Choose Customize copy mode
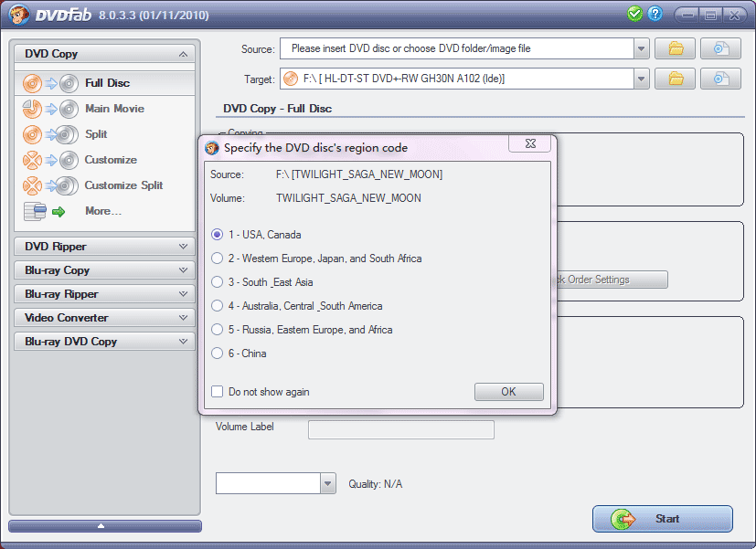756x549 pixels. click(x=104, y=160)
